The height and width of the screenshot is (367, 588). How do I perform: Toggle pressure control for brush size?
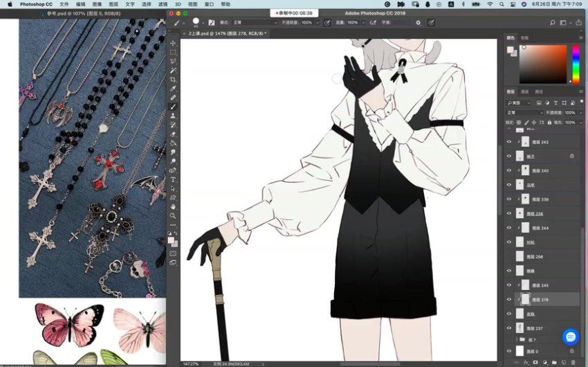(432, 23)
